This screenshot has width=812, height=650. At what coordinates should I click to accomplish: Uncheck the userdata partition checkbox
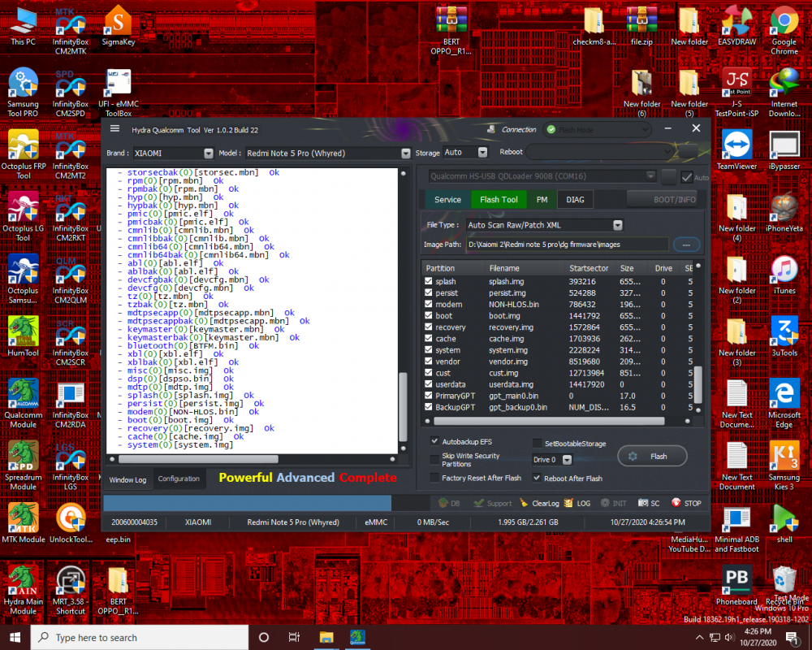(x=428, y=384)
